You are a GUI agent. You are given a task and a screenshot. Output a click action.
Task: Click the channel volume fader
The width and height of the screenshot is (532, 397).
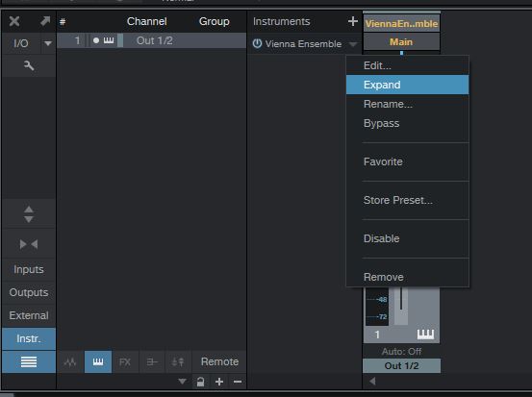pyautogui.click(x=401, y=306)
